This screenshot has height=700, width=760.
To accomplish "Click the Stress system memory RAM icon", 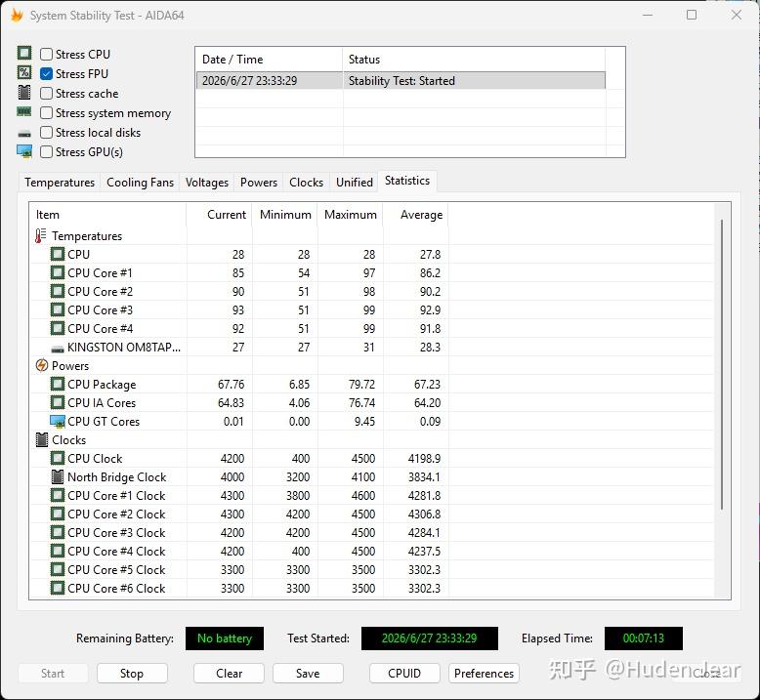I will tap(24, 112).
